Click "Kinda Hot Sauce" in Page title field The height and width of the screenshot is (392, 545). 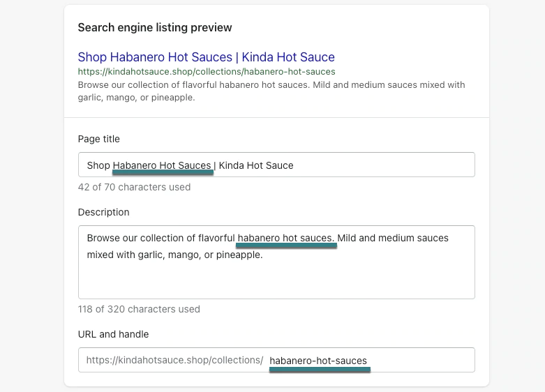256,165
